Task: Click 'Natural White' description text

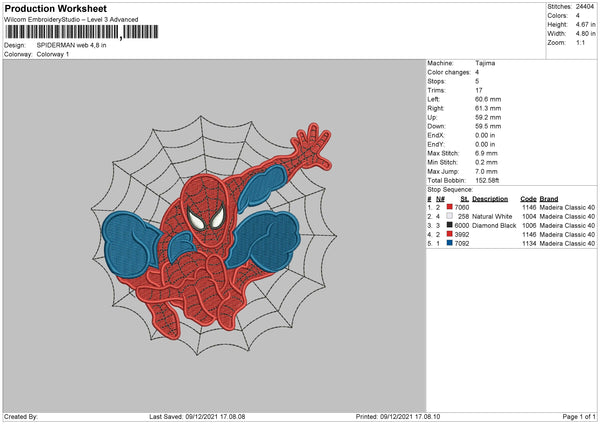Action: point(492,217)
